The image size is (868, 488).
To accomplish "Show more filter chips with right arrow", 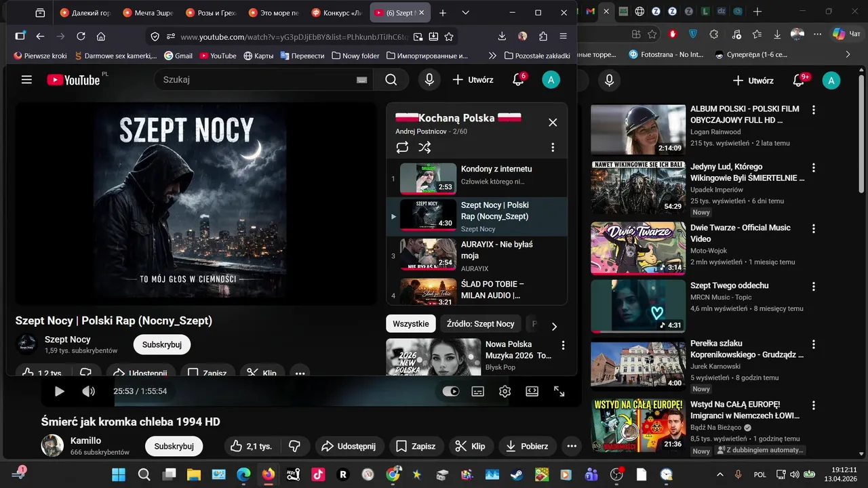I will point(554,326).
